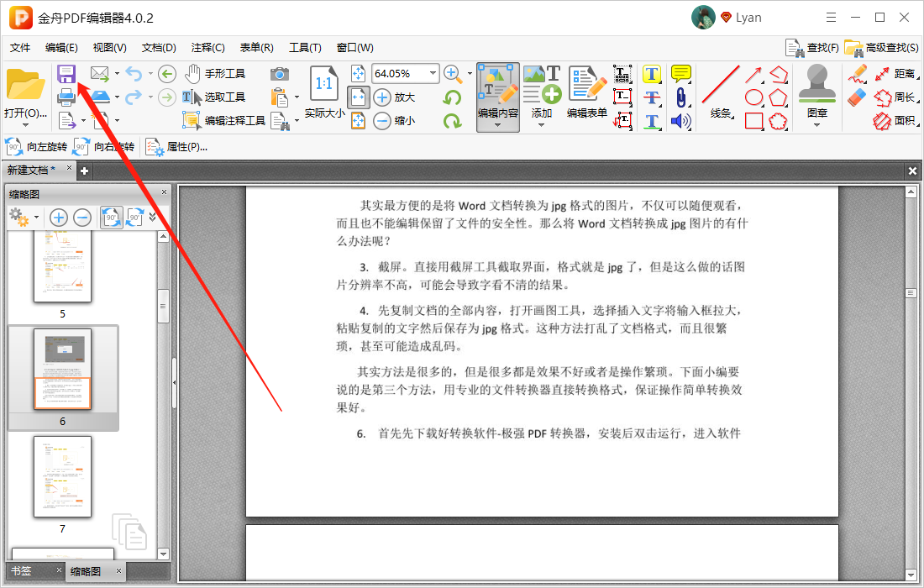Measure Area (面积) tool
The image size is (924, 588).
point(895,121)
